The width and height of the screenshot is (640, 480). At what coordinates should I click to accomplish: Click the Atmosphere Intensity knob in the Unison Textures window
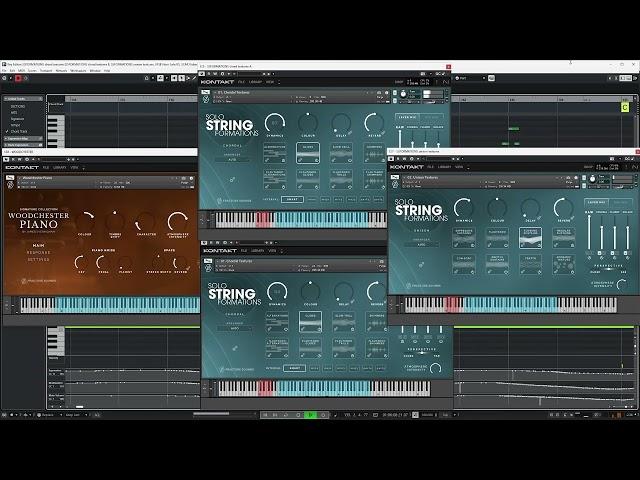pyautogui.click(x=622, y=284)
